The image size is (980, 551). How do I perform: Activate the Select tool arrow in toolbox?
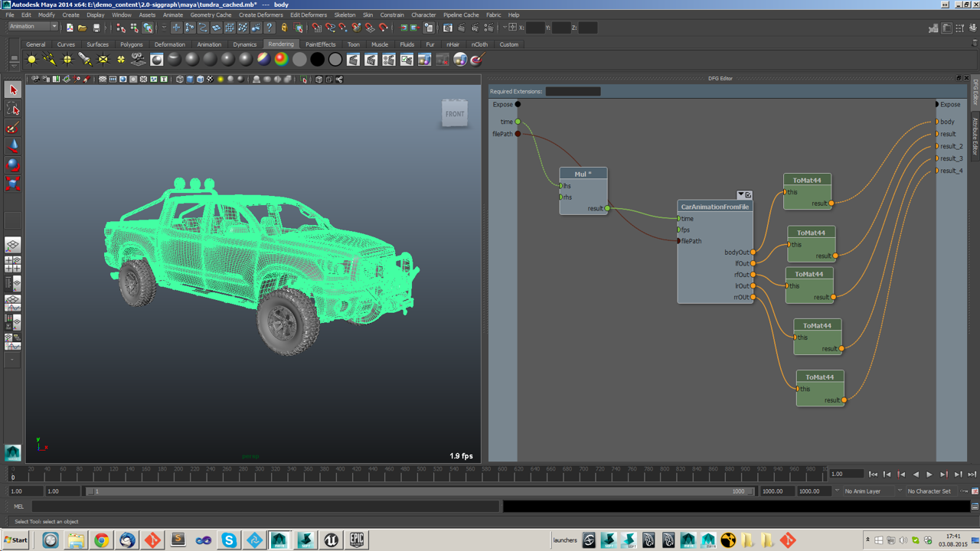coord(12,90)
